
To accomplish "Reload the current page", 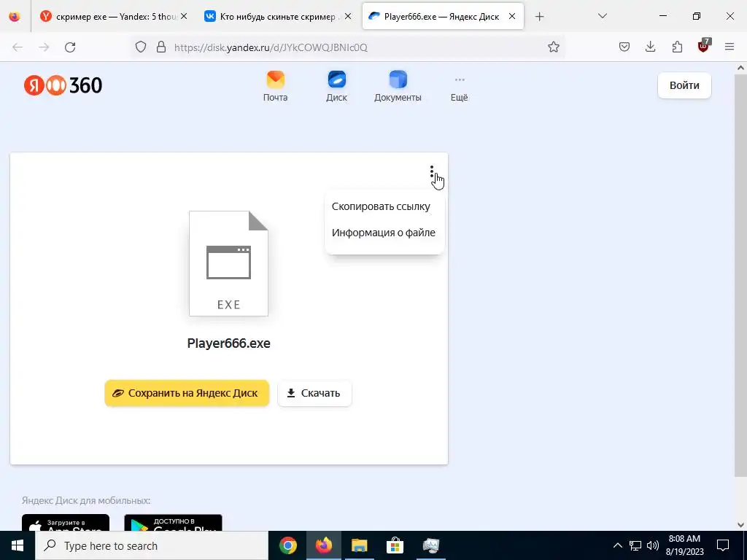I will [x=70, y=47].
